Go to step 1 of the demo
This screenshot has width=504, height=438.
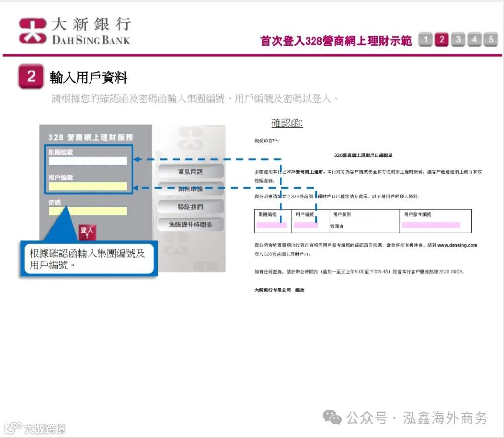[425, 40]
